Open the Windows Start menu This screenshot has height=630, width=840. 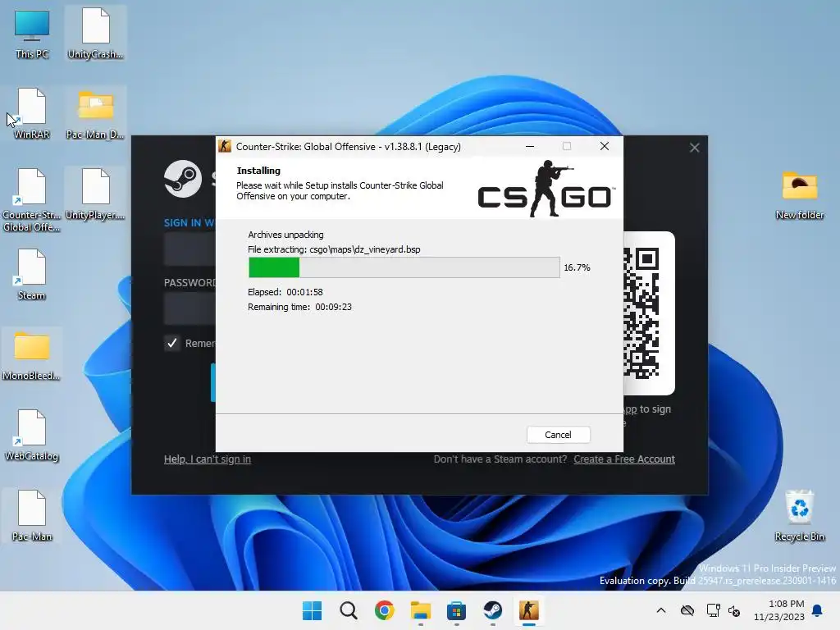click(x=313, y=610)
